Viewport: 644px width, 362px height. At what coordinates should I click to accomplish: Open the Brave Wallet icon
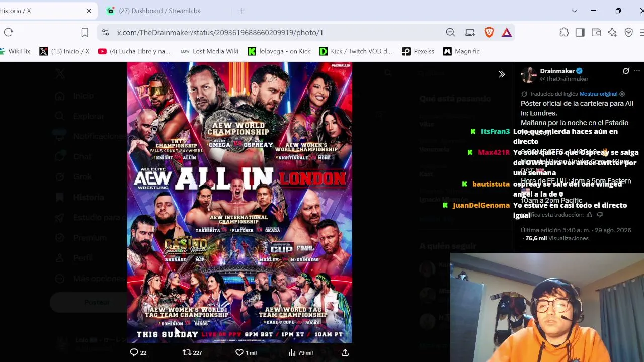coord(596,32)
